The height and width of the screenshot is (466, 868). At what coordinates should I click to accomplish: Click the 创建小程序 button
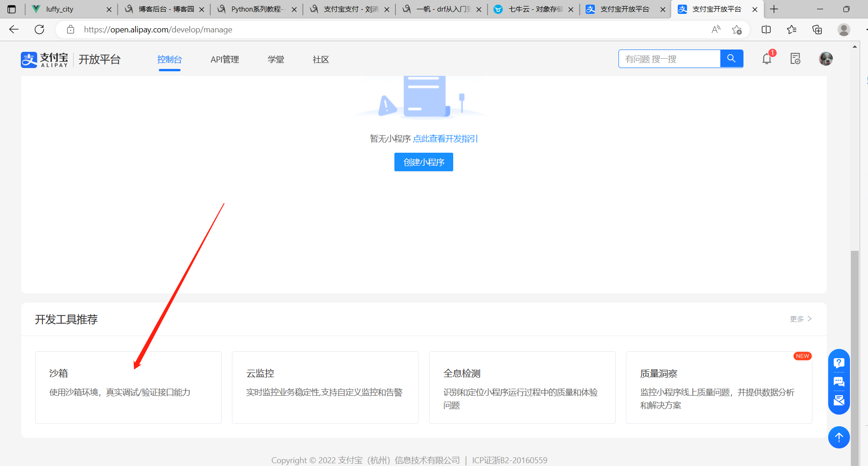(x=424, y=162)
